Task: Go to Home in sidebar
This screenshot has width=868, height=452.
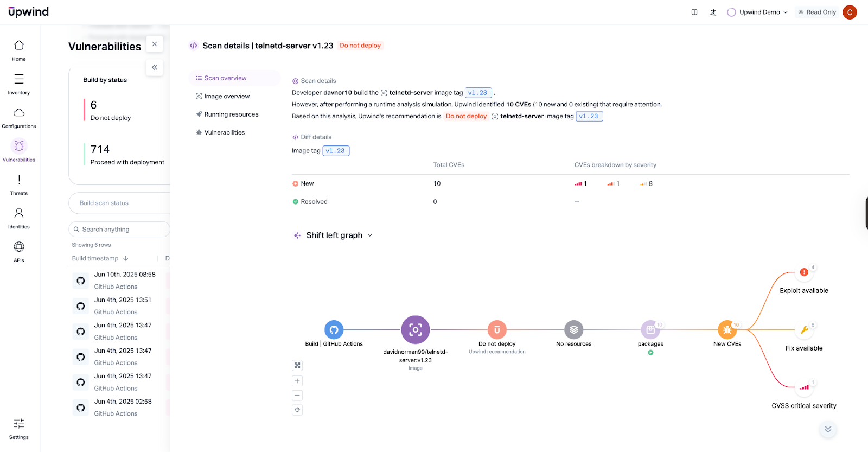Action: coord(19,50)
